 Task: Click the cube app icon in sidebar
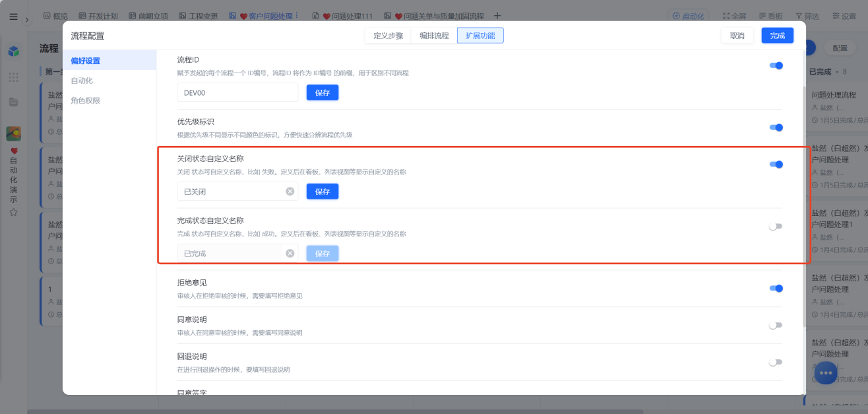tap(13, 51)
